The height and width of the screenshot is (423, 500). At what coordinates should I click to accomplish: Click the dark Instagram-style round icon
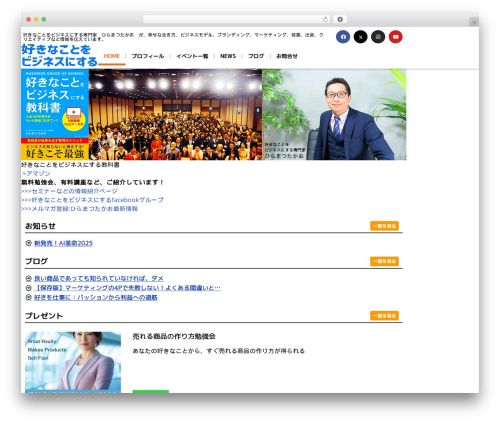pyautogui.click(x=378, y=37)
